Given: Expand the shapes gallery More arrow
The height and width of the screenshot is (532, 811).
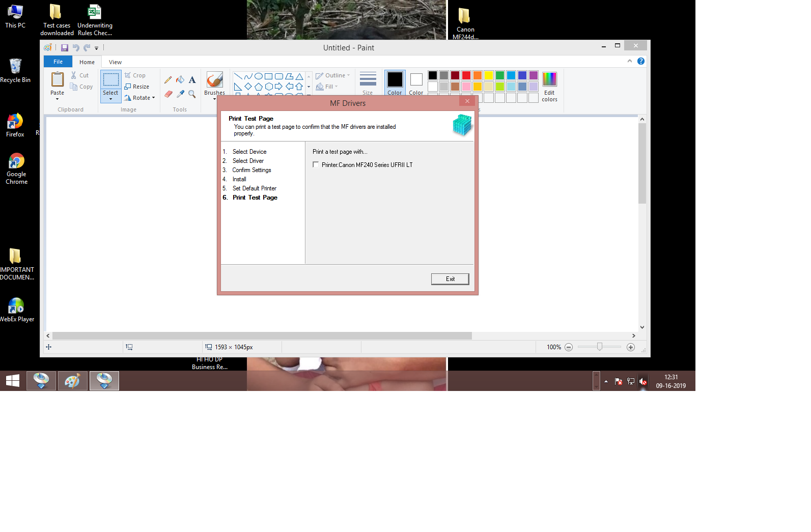Looking at the screenshot, I should (309, 95).
